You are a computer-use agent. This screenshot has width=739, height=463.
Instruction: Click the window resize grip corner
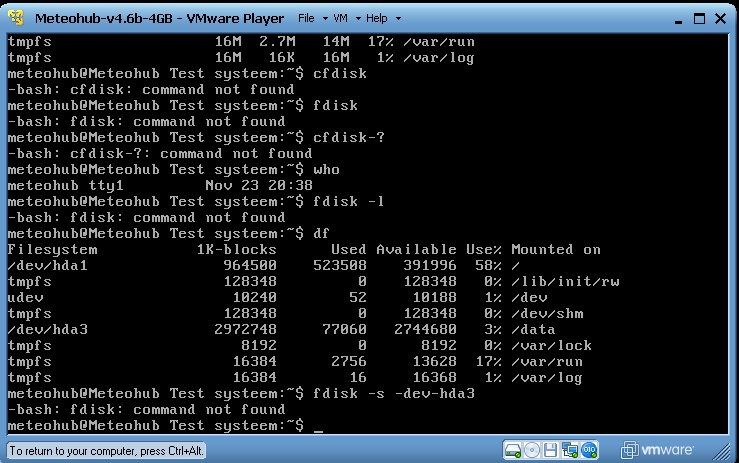tap(722, 452)
